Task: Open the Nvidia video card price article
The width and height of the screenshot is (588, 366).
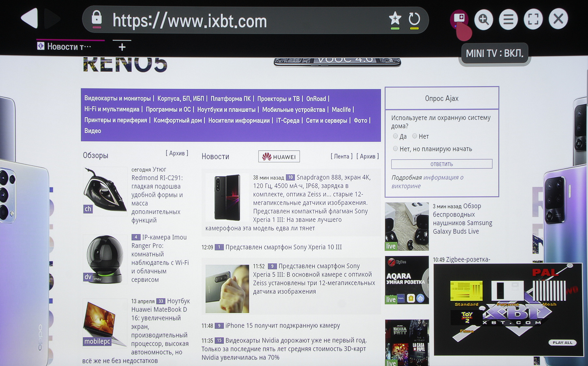Action: (x=284, y=349)
